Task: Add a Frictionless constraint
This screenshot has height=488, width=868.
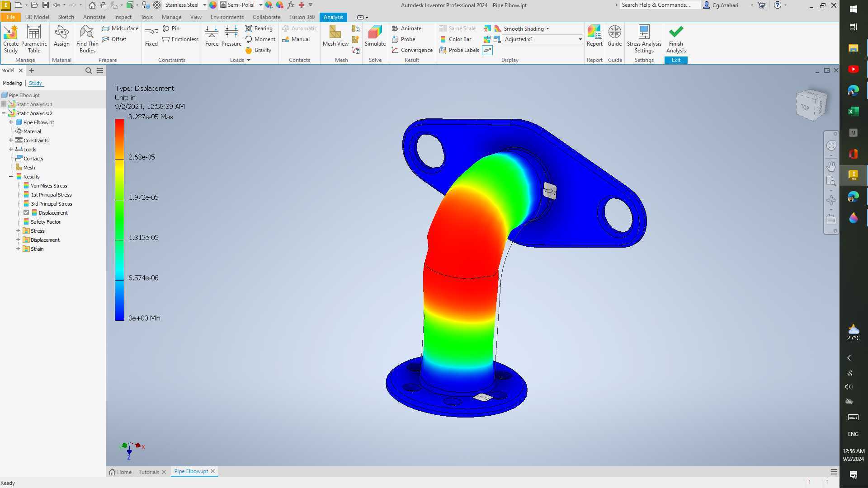Action: click(180, 39)
